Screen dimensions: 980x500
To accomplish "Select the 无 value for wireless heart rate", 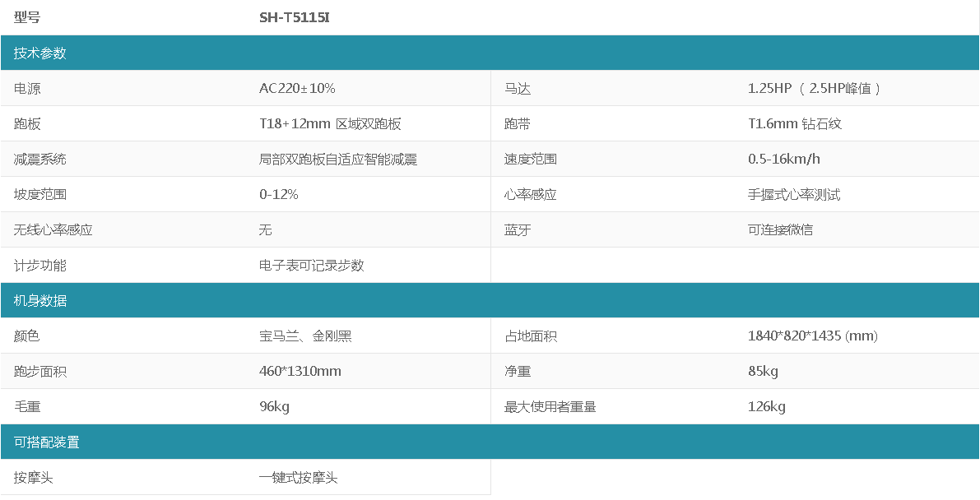I will click(x=266, y=230).
